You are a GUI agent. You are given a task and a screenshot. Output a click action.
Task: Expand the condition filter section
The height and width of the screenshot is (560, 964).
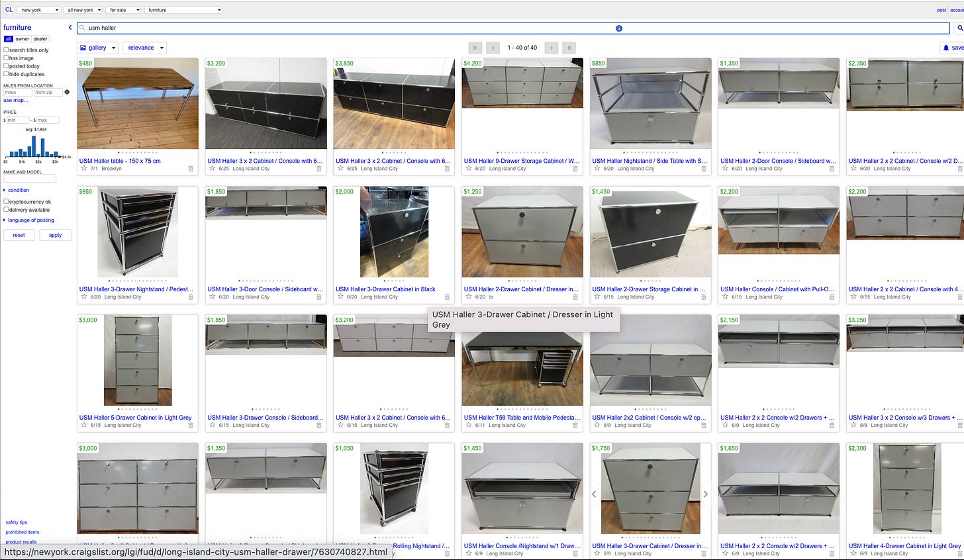coord(17,190)
